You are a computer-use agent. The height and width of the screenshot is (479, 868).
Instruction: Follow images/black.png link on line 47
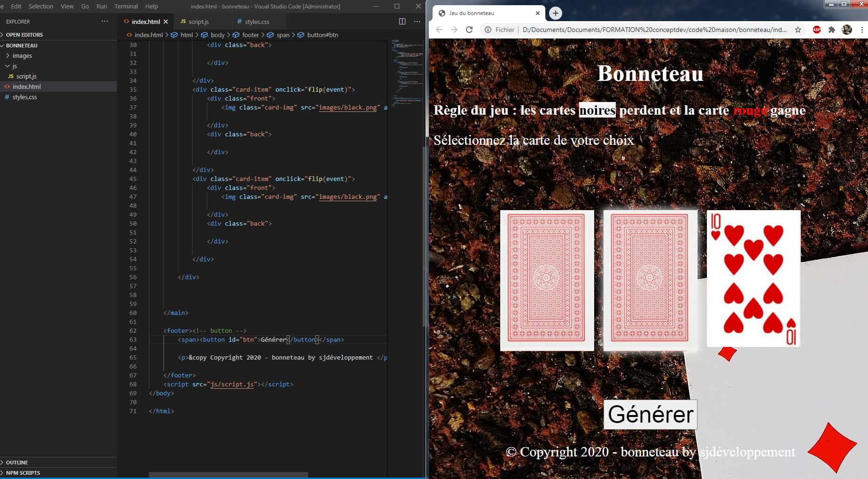pyautogui.click(x=348, y=196)
